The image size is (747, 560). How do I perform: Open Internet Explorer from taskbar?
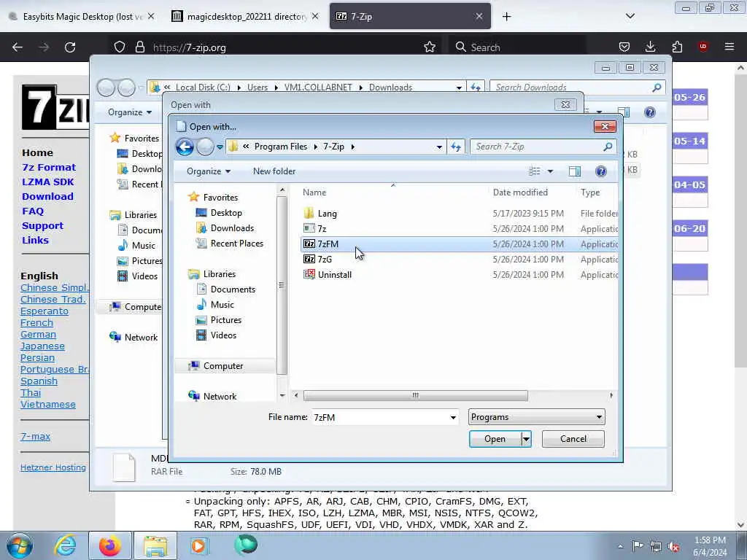pos(65,545)
